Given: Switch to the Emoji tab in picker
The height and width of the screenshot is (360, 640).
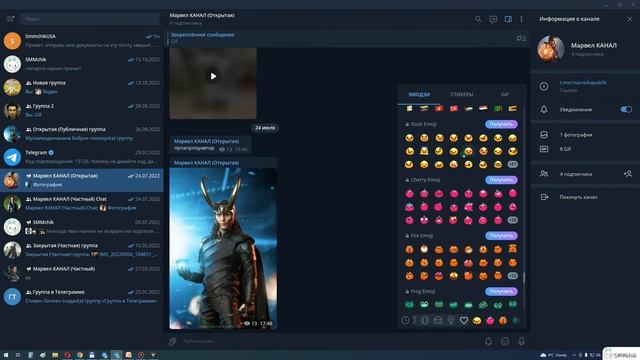Looking at the screenshot, I should click(x=419, y=94).
